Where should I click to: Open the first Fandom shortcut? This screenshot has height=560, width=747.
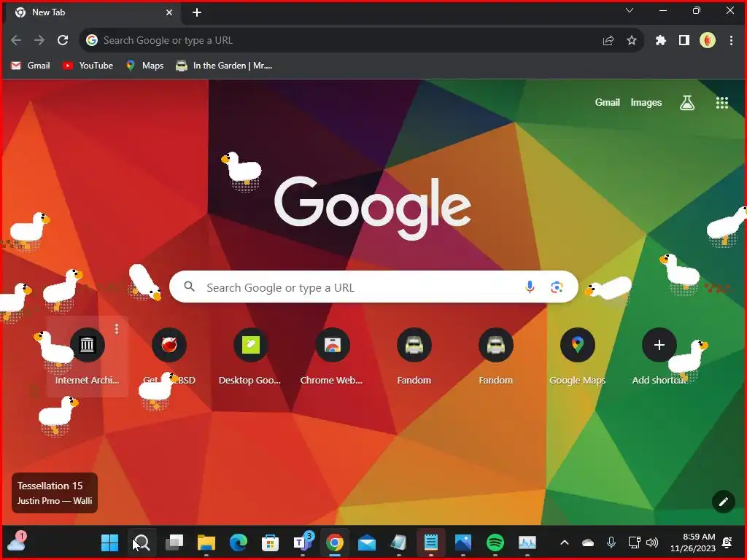tap(414, 356)
